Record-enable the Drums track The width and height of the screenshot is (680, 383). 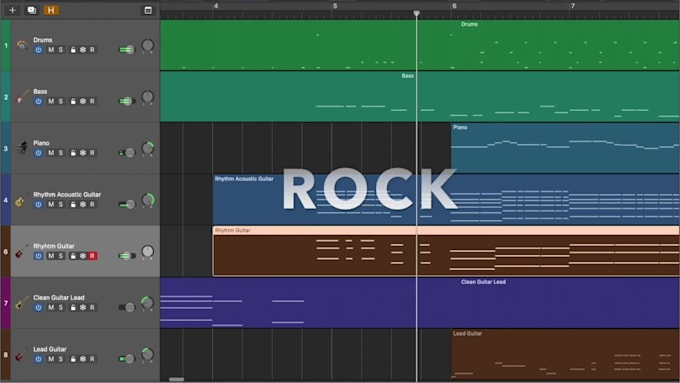tap(92, 50)
